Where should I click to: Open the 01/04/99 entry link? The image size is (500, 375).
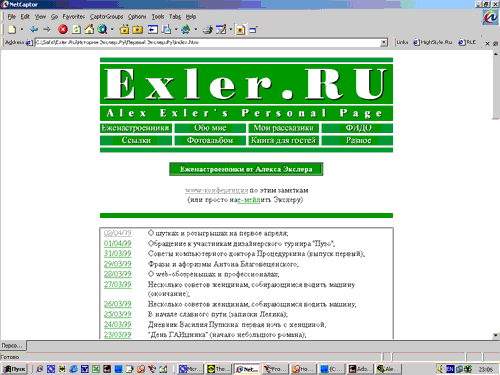coord(118,244)
